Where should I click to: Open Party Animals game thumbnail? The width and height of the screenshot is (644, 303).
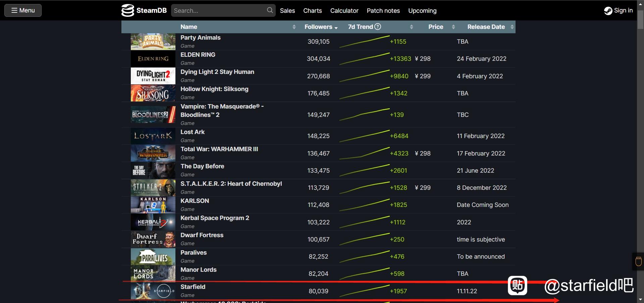pos(153,42)
